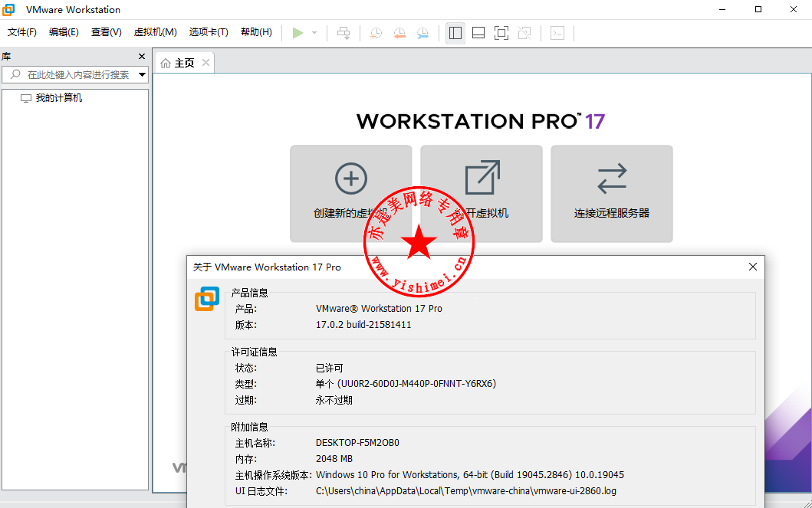Click the Unity mode toolbar icon
This screenshot has width=812, height=508.
(x=524, y=33)
